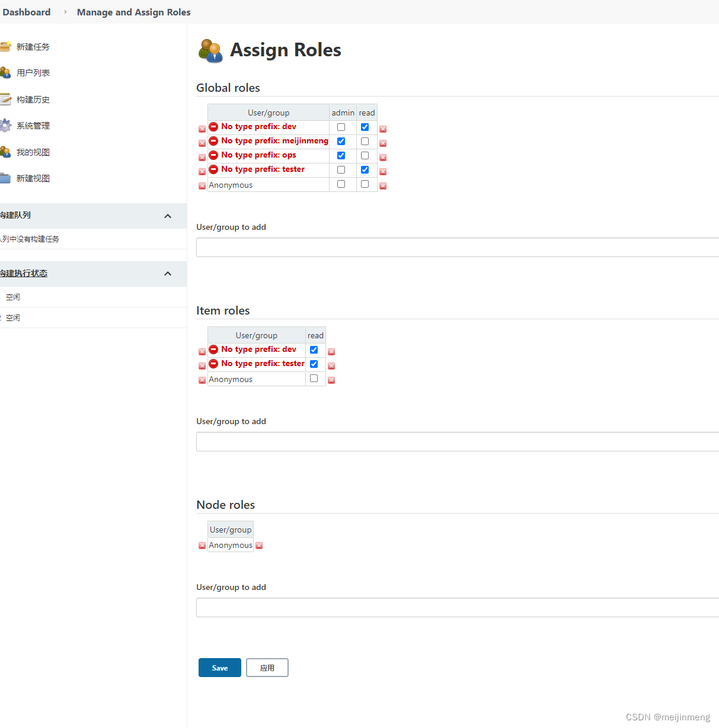Uncheck item-role read for tester
The image size is (719, 728).
click(314, 364)
